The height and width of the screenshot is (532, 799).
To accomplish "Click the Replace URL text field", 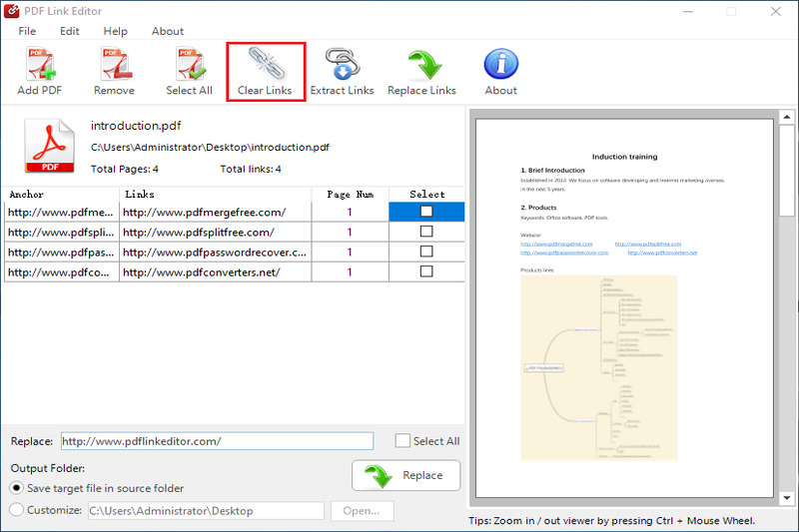I will pyautogui.click(x=216, y=441).
